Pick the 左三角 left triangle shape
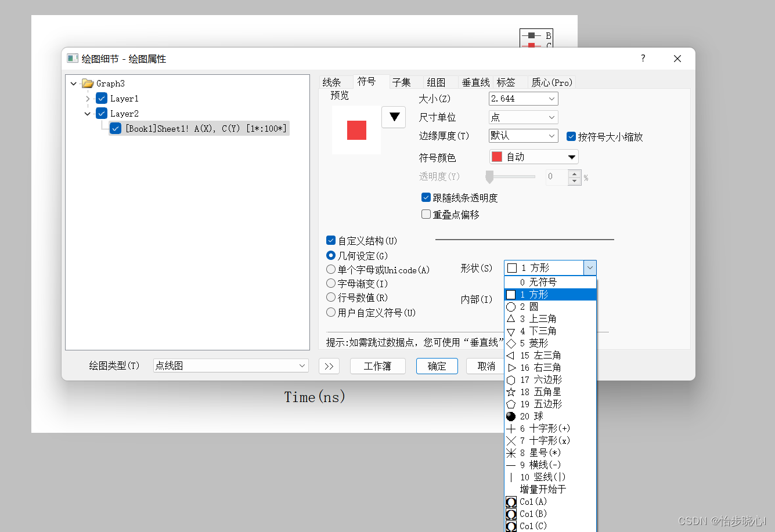This screenshot has height=532, width=775. tap(550, 355)
